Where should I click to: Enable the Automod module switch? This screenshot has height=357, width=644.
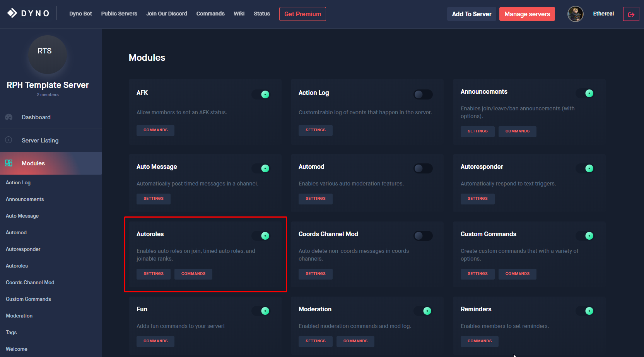[423, 168]
